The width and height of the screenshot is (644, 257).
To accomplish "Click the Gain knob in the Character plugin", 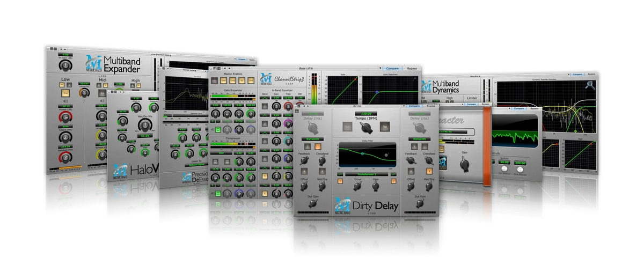I will coord(464,165).
